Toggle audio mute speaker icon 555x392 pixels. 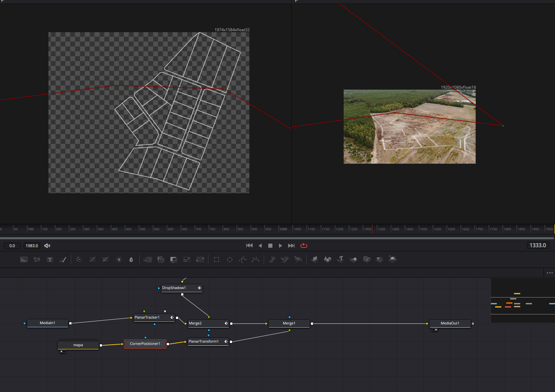tap(47, 246)
